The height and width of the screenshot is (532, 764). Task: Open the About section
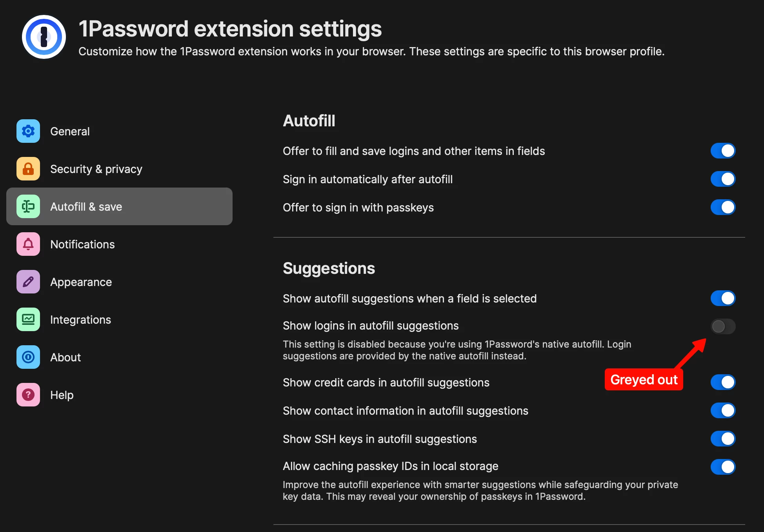[119, 357]
